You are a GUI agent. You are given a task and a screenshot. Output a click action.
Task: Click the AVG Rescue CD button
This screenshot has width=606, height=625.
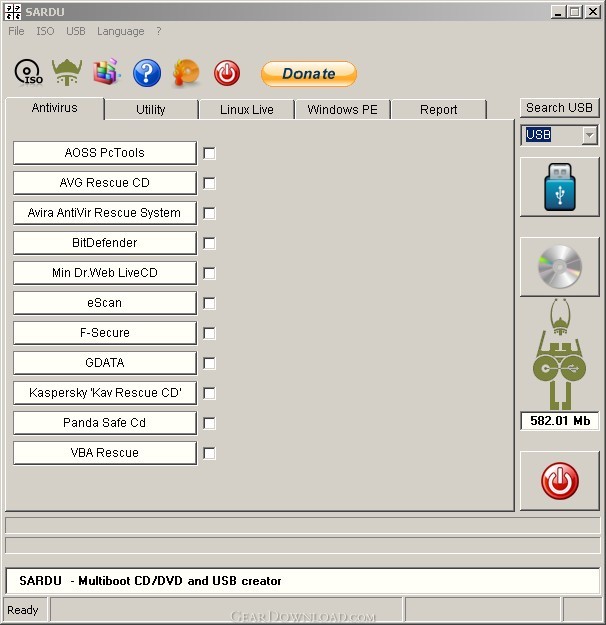point(105,183)
